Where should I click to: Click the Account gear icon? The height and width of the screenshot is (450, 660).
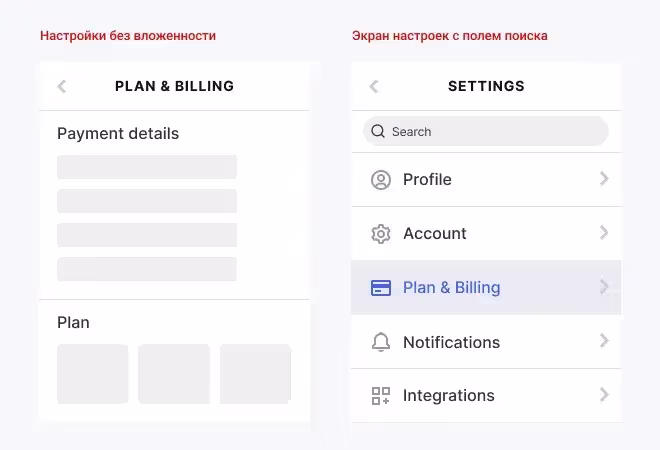(x=381, y=234)
